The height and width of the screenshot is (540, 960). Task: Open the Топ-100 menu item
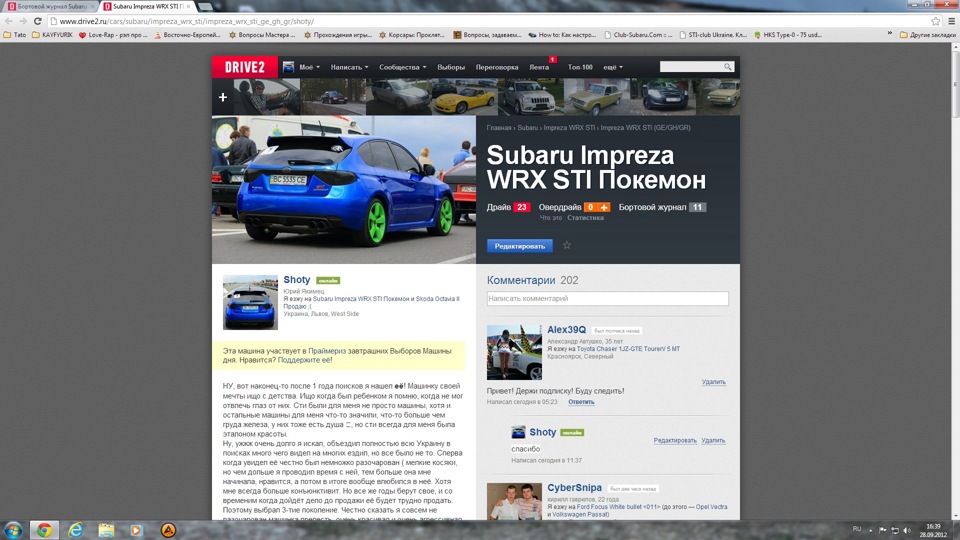[580, 67]
